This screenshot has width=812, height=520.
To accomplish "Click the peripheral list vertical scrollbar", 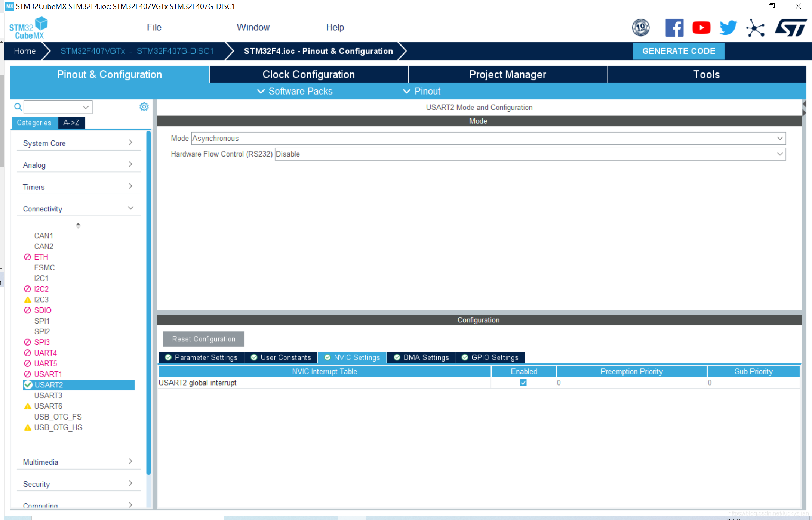I will [148, 303].
